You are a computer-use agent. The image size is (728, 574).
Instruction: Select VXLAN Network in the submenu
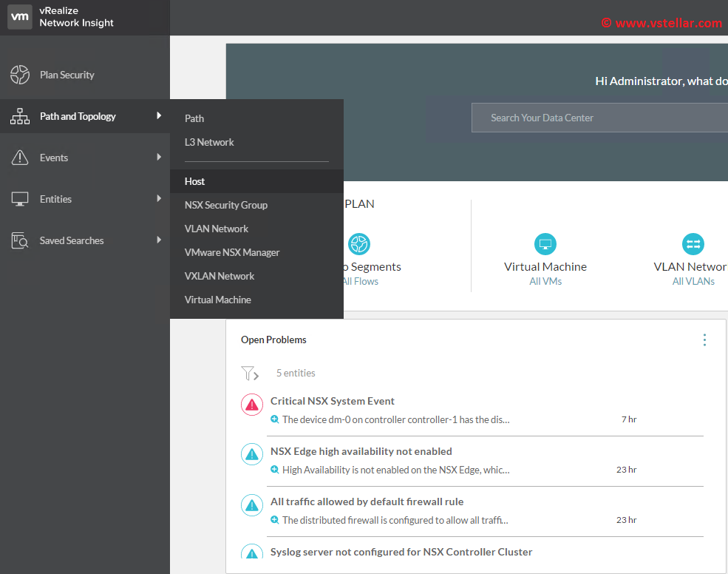220,276
